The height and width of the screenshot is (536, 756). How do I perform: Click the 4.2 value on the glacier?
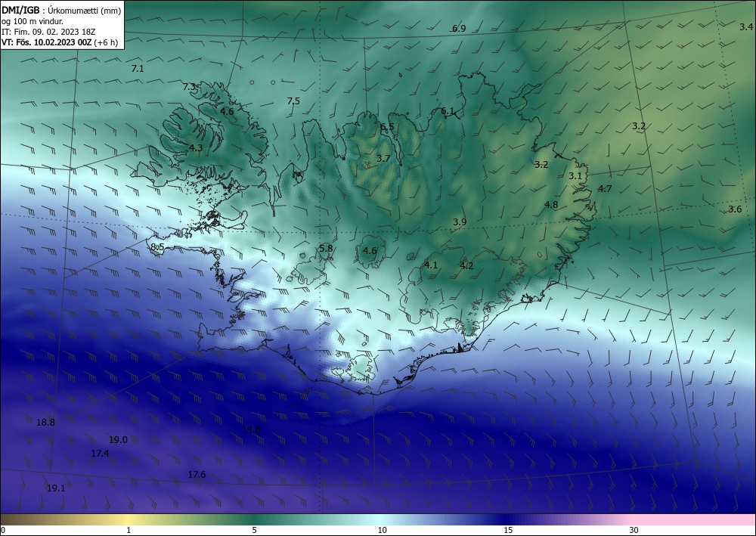coord(466,266)
